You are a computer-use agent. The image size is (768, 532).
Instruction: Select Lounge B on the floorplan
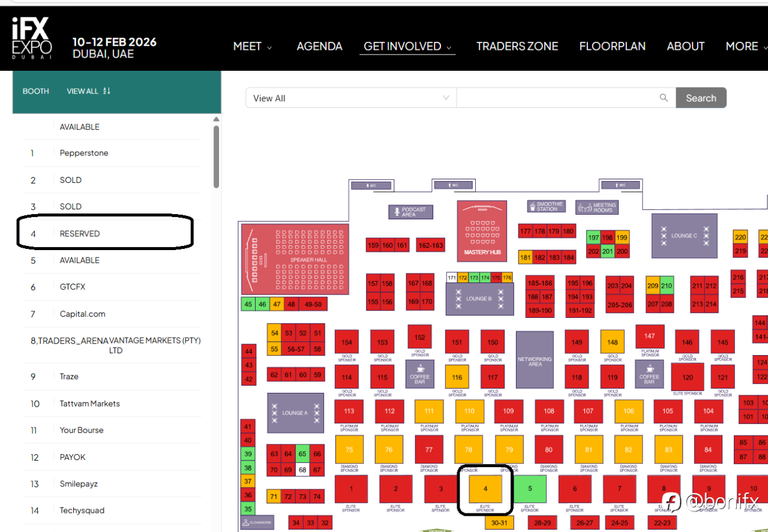pyautogui.click(x=479, y=299)
